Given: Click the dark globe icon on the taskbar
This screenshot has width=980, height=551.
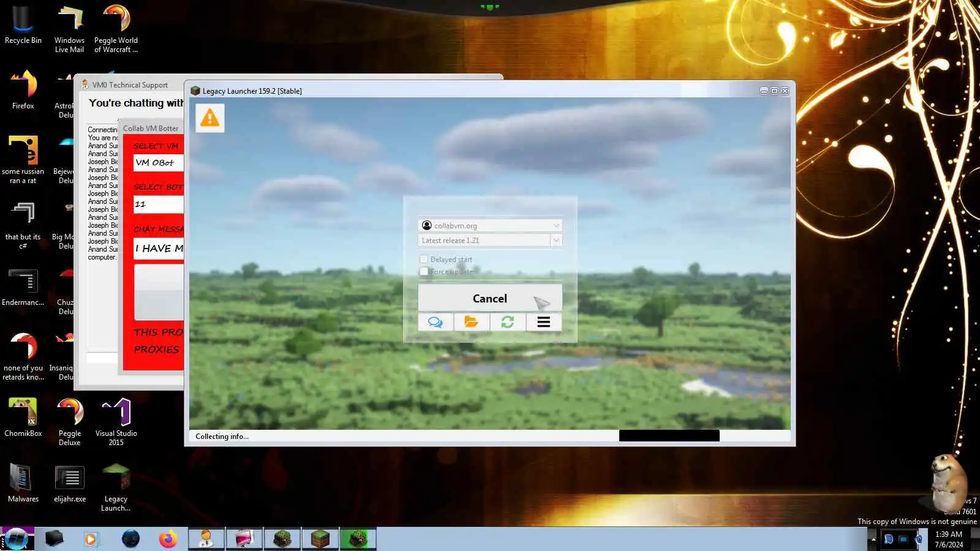Looking at the screenshot, I should pos(130,539).
